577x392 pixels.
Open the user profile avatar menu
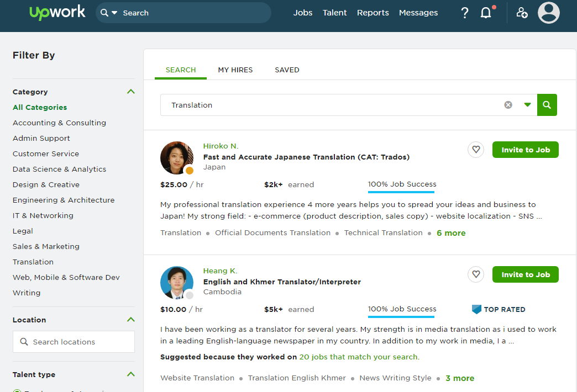coord(548,13)
